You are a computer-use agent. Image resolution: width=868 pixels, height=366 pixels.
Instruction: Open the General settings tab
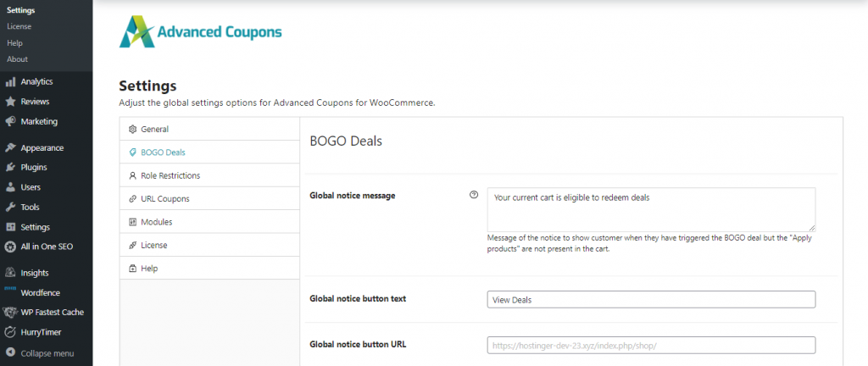click(x=154, y=129)
